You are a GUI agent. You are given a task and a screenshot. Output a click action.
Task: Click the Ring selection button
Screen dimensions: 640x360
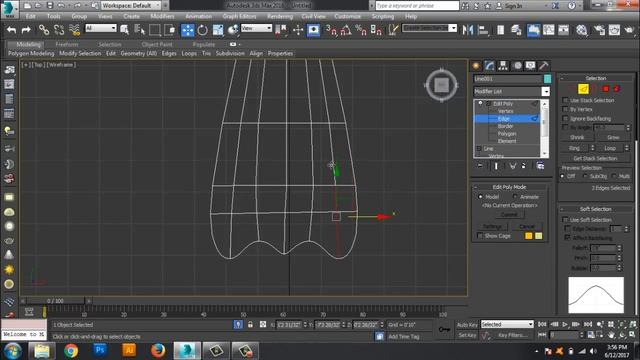(574, 148)
